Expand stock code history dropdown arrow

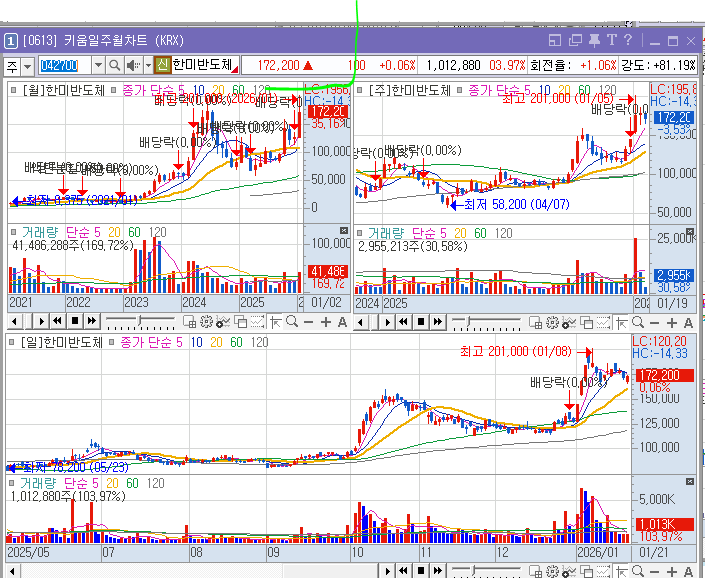98,66
